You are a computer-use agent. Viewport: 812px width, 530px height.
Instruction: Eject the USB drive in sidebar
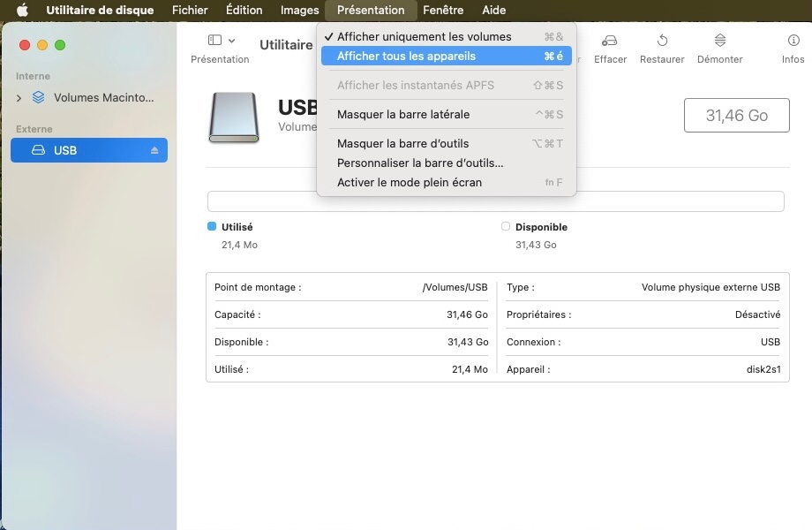pos(154,151)
